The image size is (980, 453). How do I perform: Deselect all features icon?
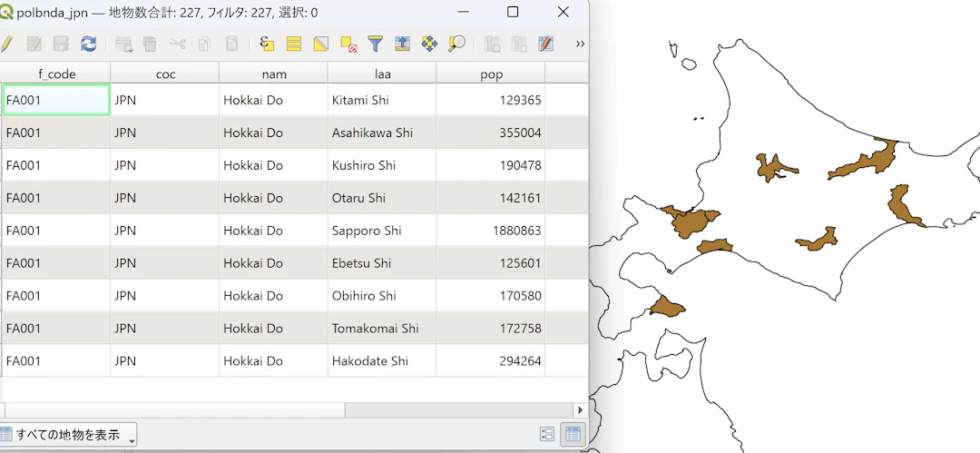pyautogui.click(x=348, y=44)
